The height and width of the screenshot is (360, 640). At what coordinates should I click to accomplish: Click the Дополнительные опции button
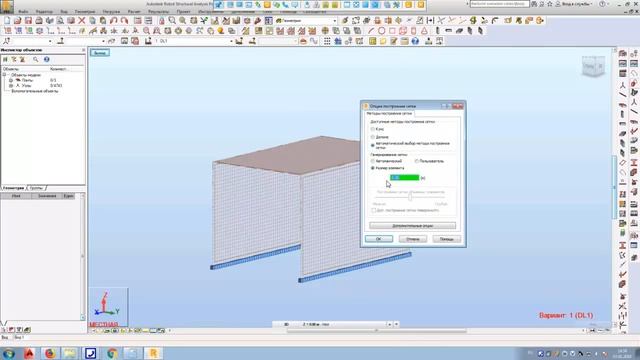[412, 225]
